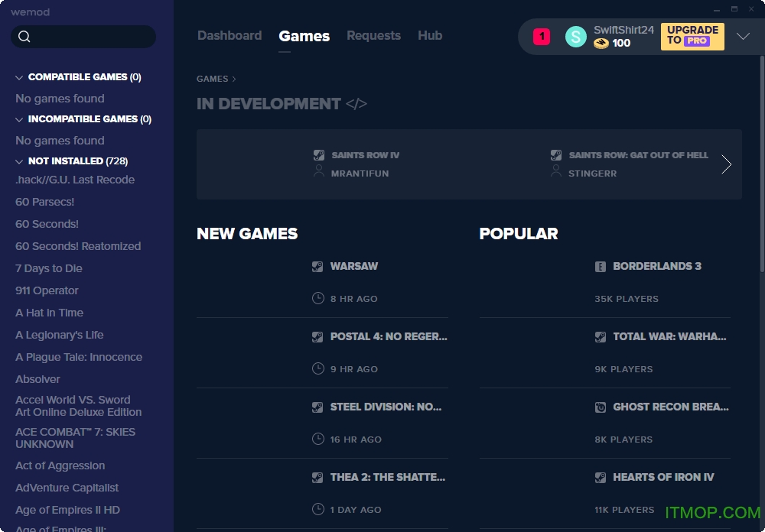Click the search magnifier icon
The height and width of the screenshot is (532, 765).
coord(24,37)
